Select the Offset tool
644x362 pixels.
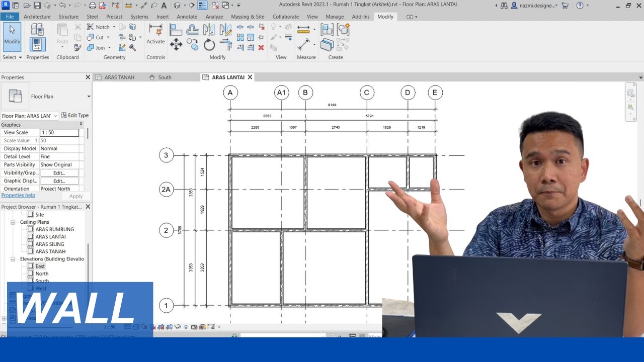pyautogui.click(x=192, y=30)
